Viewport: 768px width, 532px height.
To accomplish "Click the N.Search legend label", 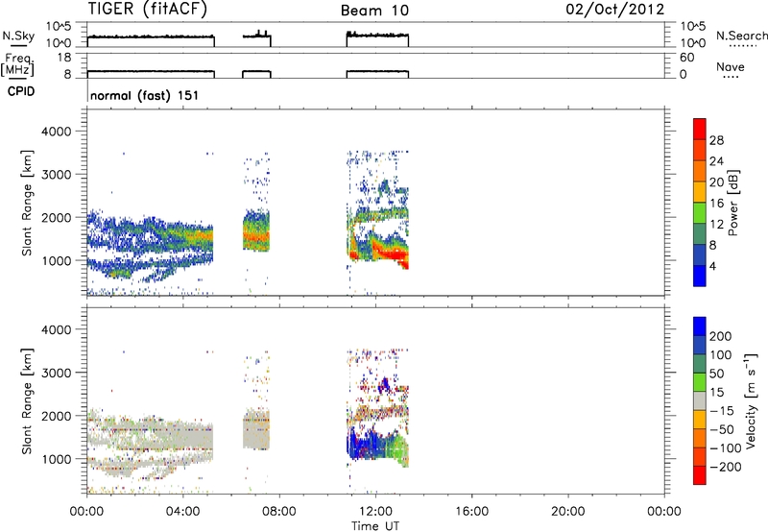I will tap(741, 36).
